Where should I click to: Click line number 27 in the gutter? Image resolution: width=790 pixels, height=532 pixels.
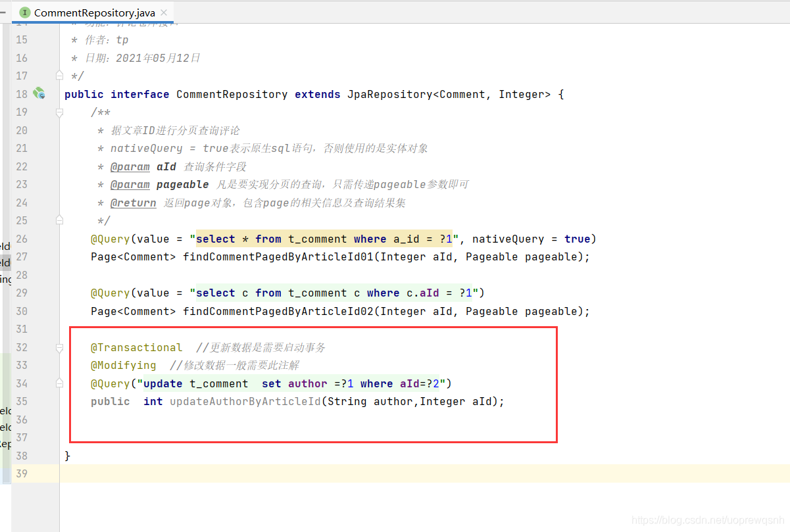22,256
